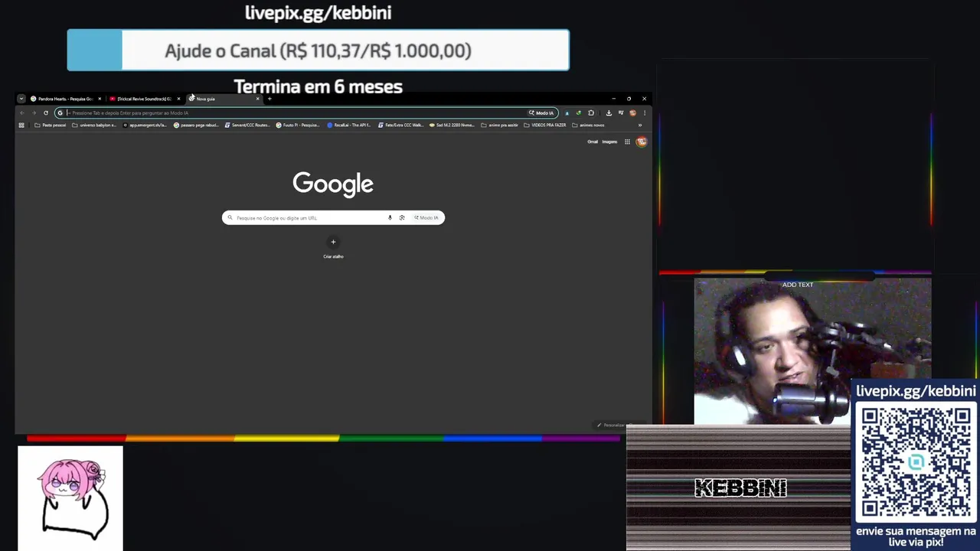Viewport: 980px width, 551px height.
Task: Open the Downloads icon in toolbar
Action: tap(609, 112)
